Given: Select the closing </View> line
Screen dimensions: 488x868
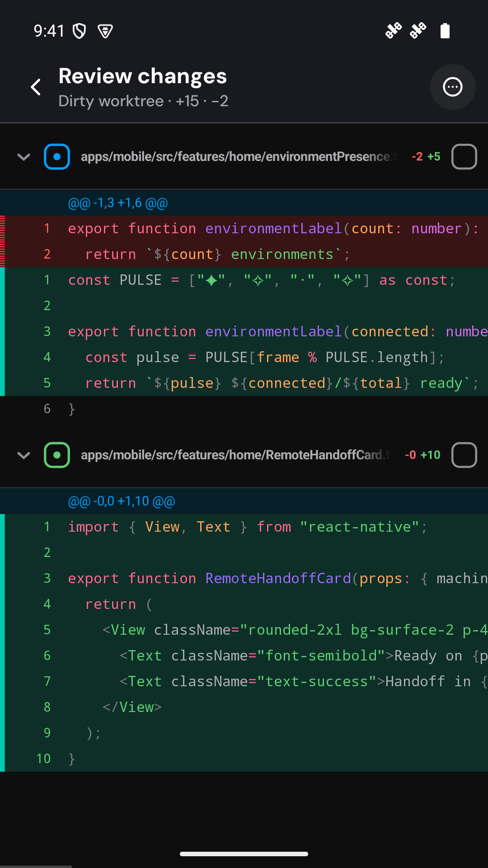Looking at the screenshot, I should (244, 707).
